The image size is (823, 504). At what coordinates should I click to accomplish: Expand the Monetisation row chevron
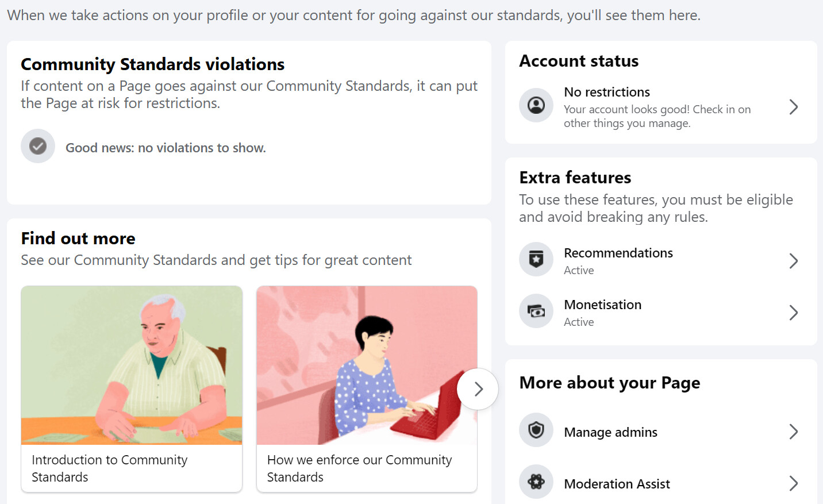(794, 313)
